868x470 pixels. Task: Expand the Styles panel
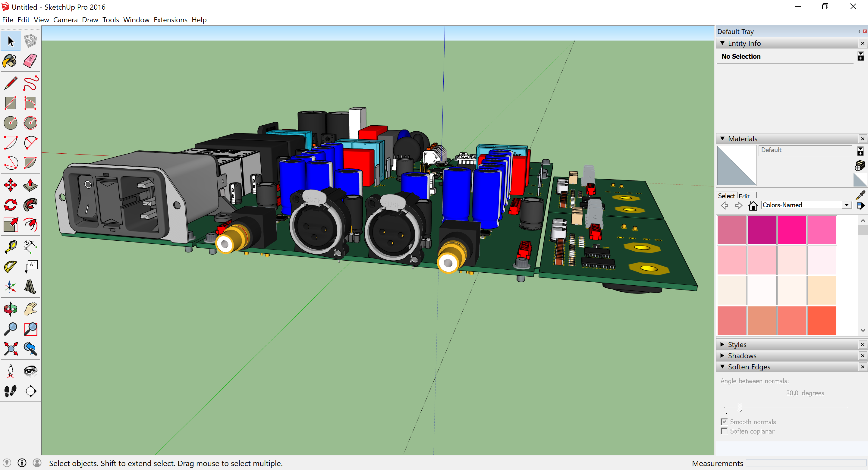pyautogui.click(x=722, y=344)
